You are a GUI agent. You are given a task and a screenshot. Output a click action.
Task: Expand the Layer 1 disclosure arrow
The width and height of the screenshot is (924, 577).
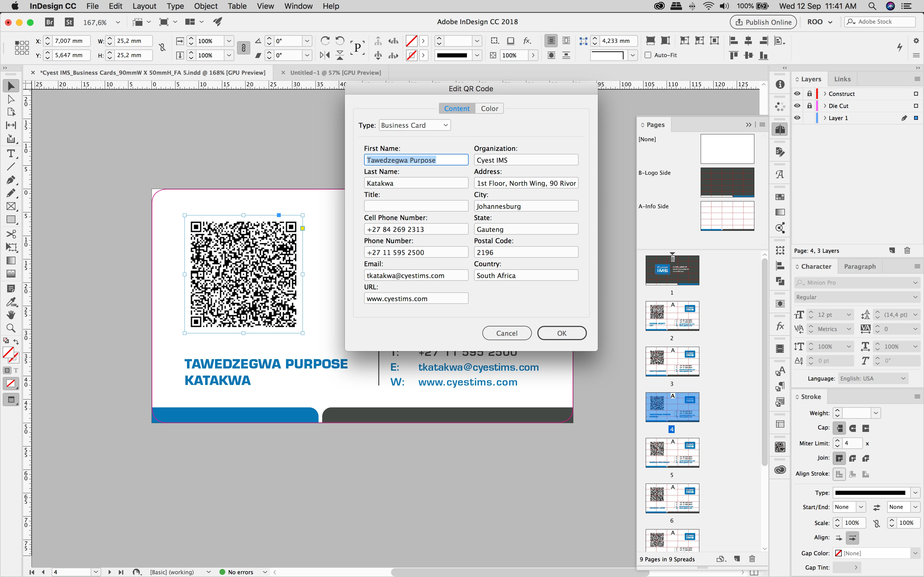tap(825, 118)
